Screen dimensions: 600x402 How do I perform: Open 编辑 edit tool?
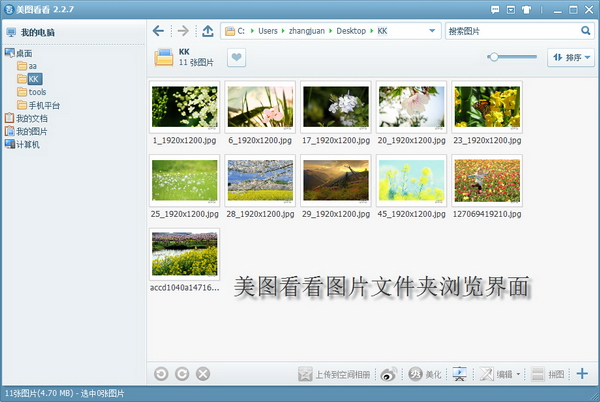click(496, 374)
